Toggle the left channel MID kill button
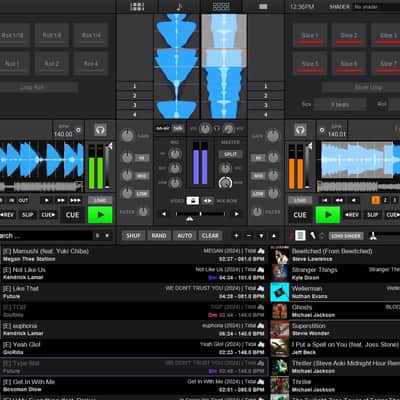 [x=142, y=176]
